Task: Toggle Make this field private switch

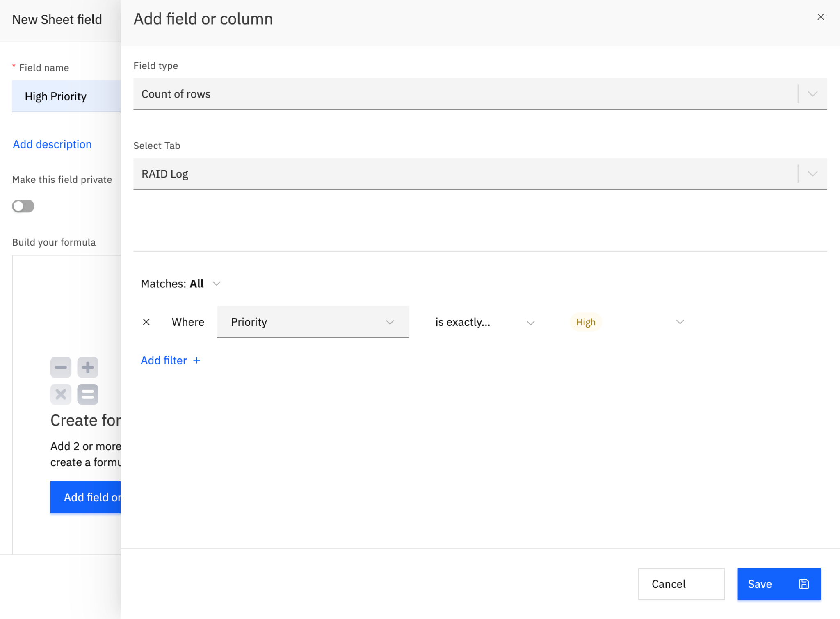Action: 23,206
